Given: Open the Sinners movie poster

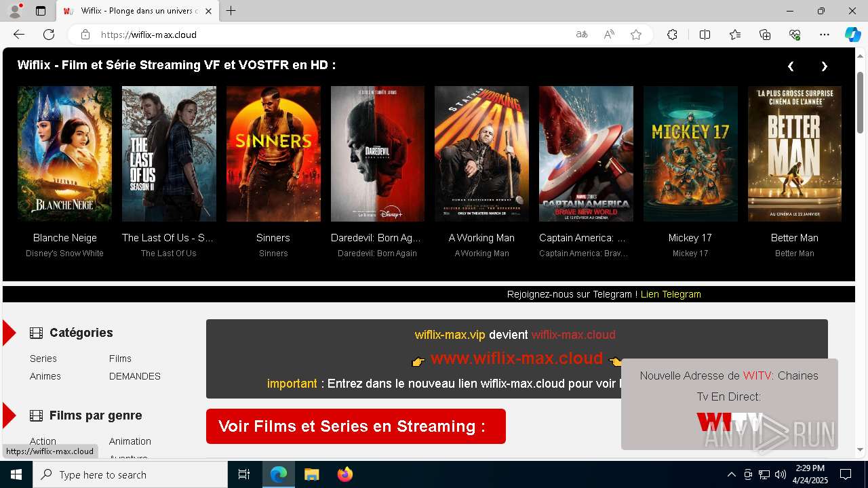Looking at the screenshot, I should pos(273,154).
